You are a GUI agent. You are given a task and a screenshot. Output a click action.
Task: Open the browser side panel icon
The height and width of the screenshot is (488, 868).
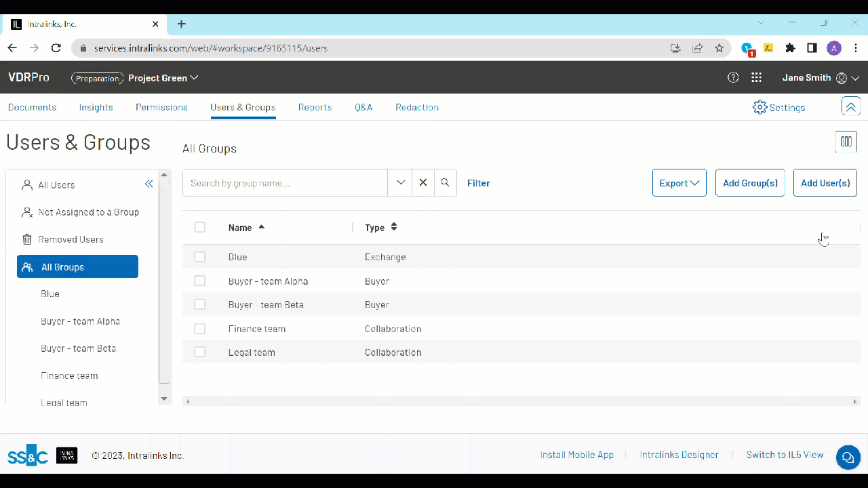tap(812, 48)
